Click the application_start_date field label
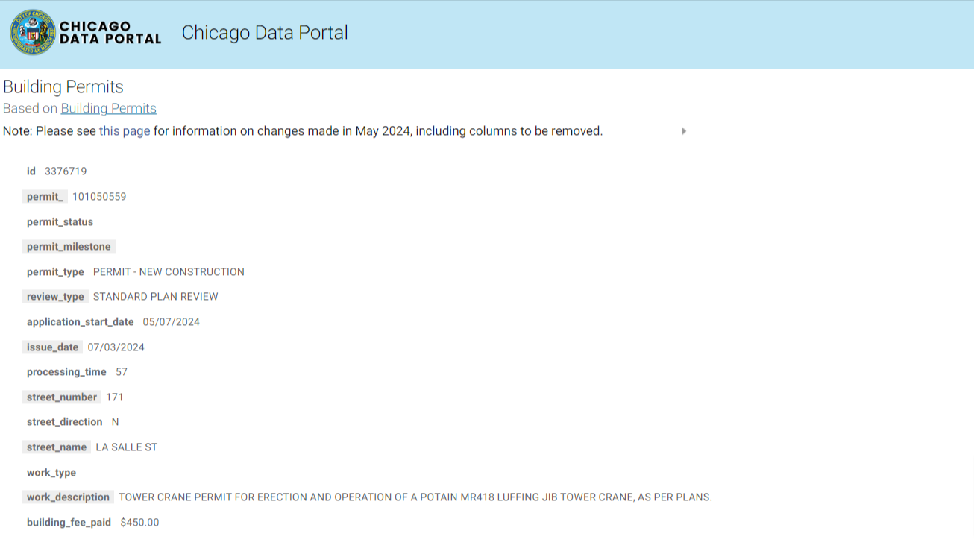This screenshot has width=974, height=560. tap(81, 322)
